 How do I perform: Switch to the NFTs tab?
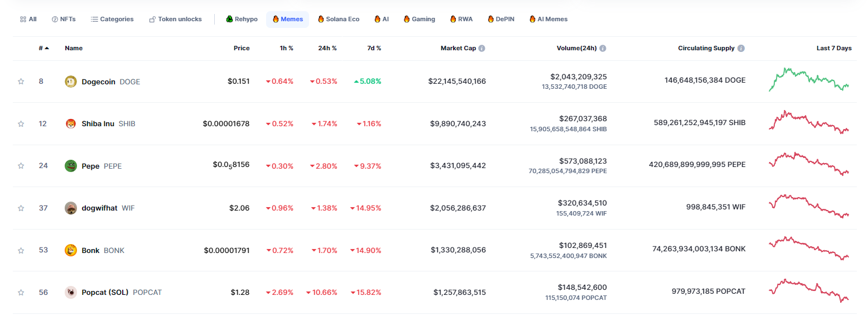pos(64,19)
